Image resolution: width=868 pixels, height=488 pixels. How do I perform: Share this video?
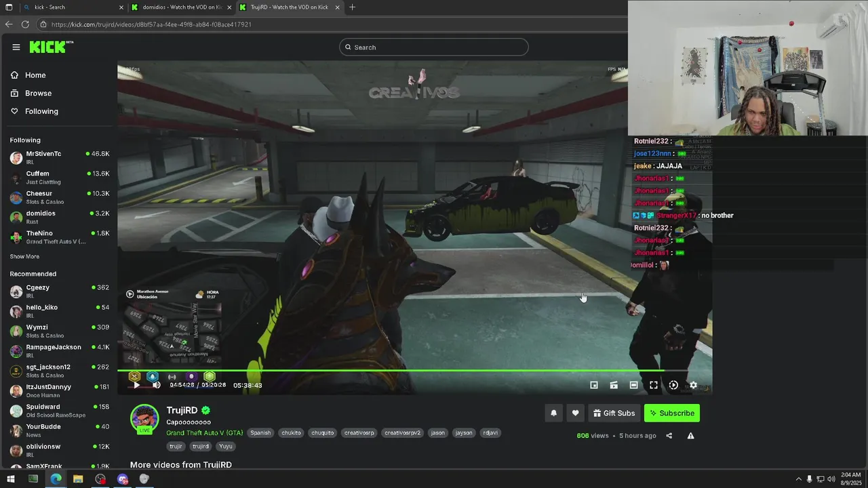point(669,436)
